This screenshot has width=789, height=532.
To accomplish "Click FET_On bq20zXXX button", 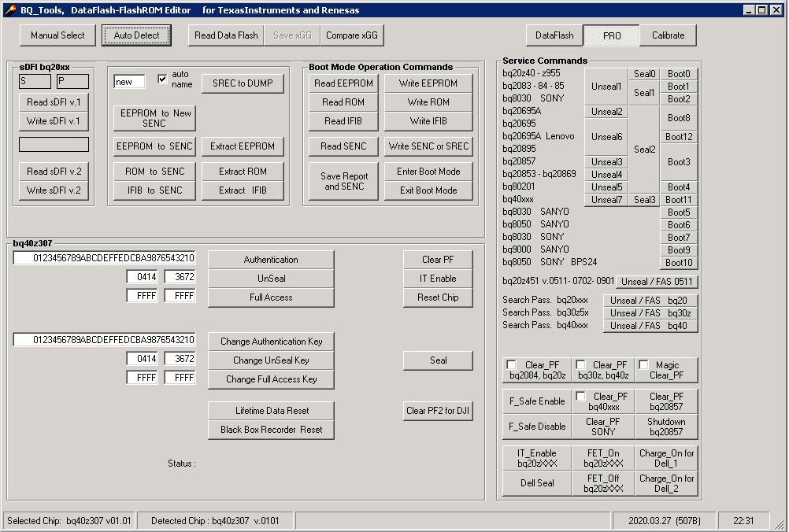I will pyautogui.click(x=603, y=458).
